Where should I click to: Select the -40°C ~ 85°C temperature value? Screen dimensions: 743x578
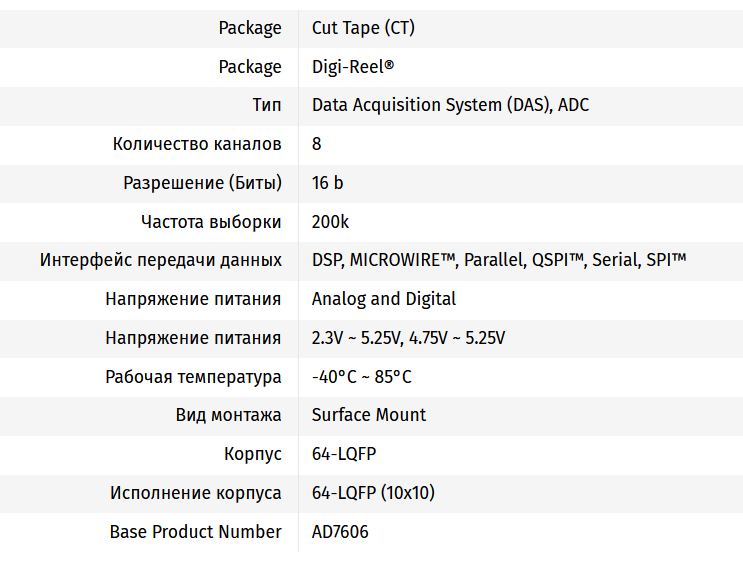(x=362, y=377)
